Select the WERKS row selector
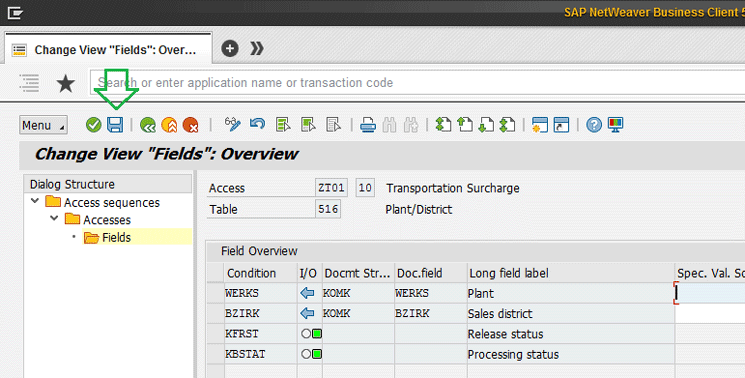The height and width of the screenshot is (378, 745). click(216, 293)
